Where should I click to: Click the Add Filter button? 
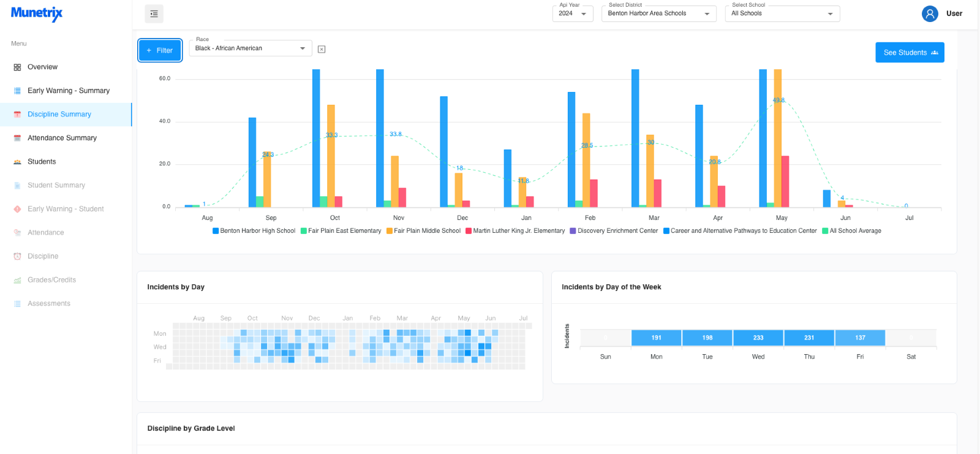pyautogui.click(x=160, y=50)
